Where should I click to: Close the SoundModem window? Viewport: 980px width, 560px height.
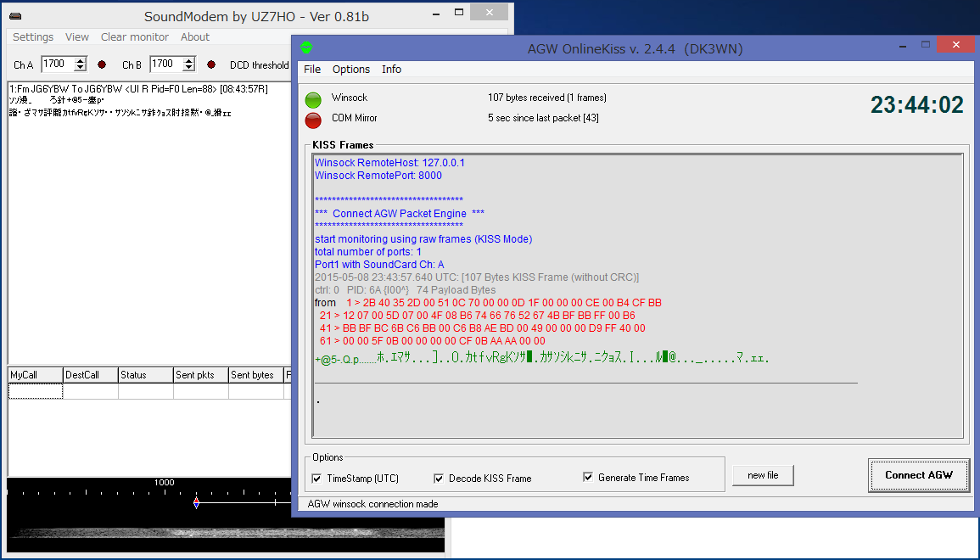[490, 12]
